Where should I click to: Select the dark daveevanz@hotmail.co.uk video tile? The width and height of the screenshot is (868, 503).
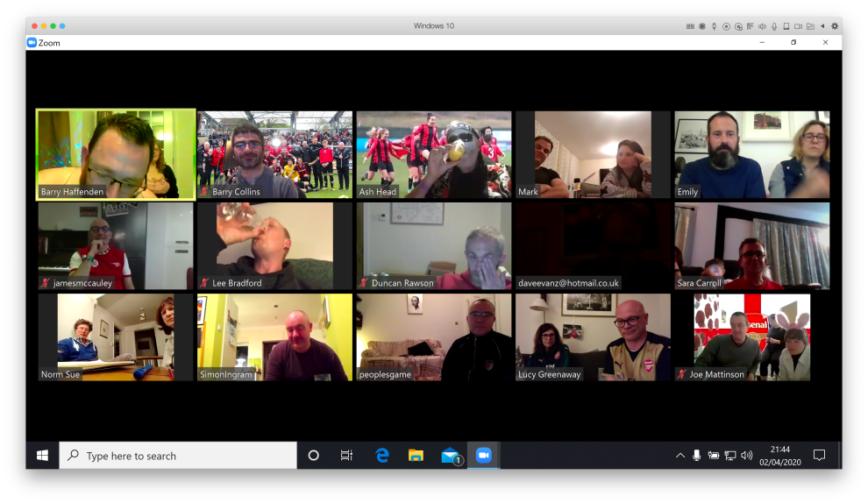point(593,245)
